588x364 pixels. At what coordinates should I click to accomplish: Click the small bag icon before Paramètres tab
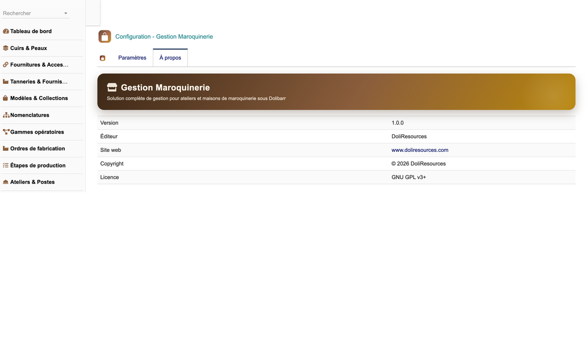click(x=102, y=58)
